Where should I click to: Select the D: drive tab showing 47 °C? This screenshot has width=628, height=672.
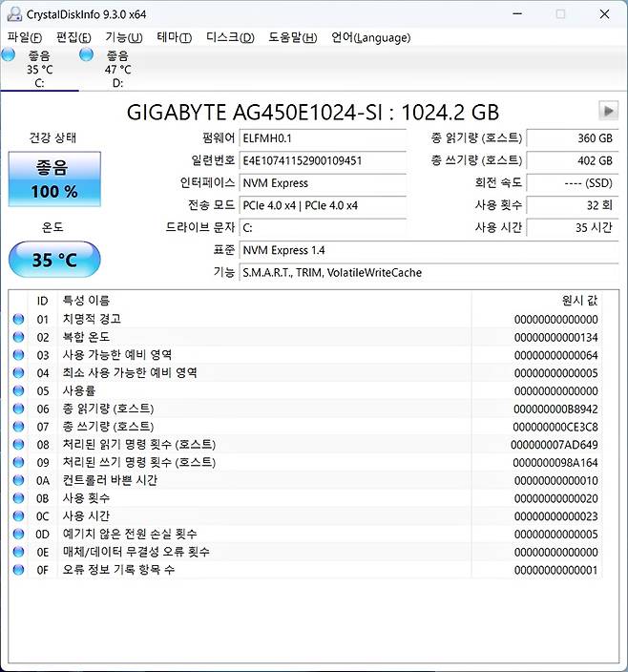117,69
